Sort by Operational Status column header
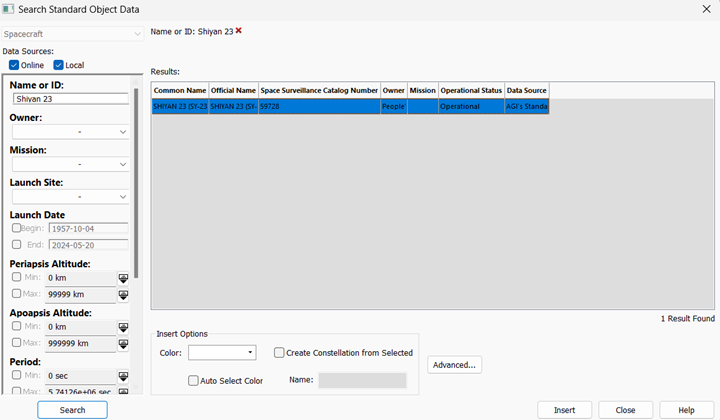 pyautogui.click(x=472, y=90)
